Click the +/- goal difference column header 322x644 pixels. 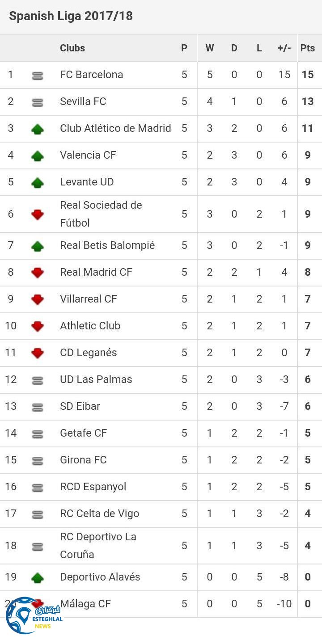tap(284, 48)
